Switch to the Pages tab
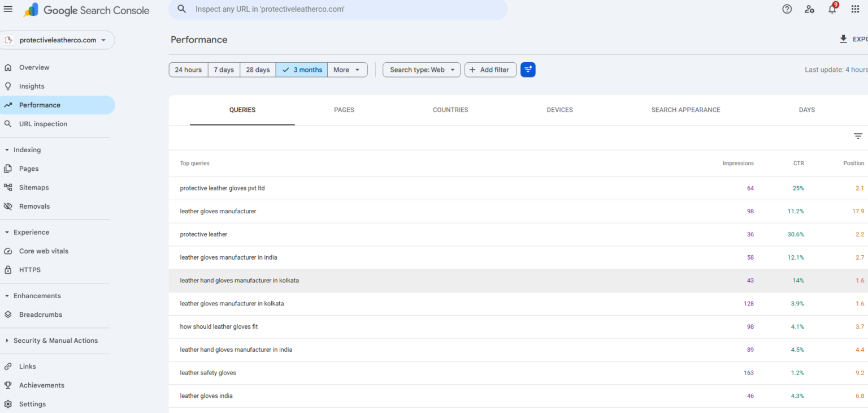This screenshot has height=413, width=868. [x=344, y=110]
